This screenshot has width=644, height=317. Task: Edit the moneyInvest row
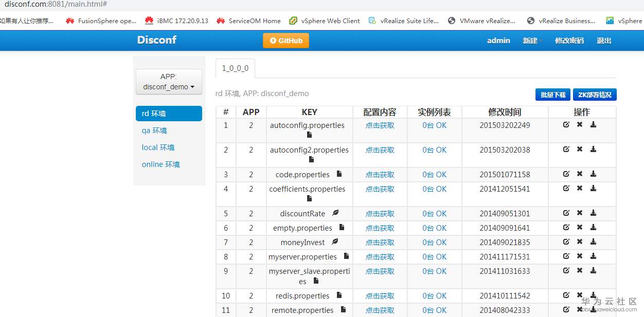(566, 241)
